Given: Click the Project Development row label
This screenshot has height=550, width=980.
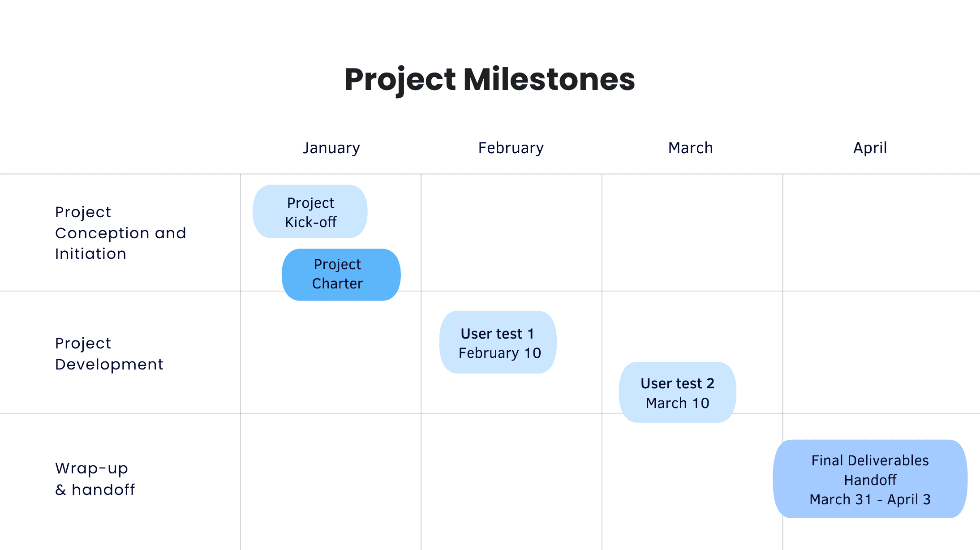Looking at the screenshot, I should [x=109, y=354].
